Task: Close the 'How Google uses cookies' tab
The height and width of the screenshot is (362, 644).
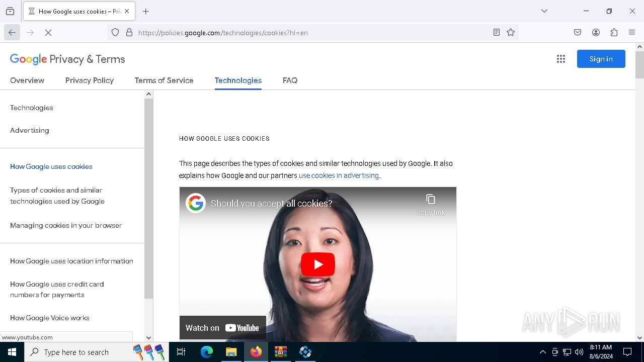Action: pos(127,11)
